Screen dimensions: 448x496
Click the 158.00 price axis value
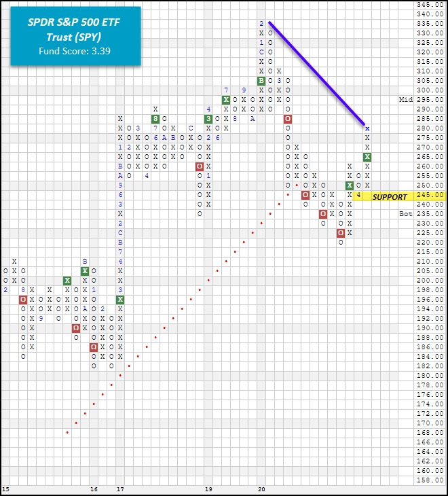pos(430,480)
